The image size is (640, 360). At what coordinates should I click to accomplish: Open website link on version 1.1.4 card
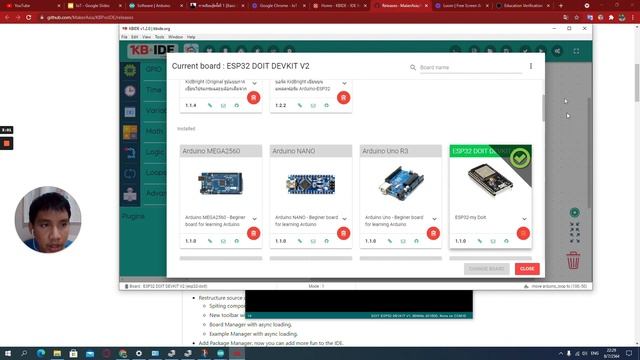pos(210,106)
